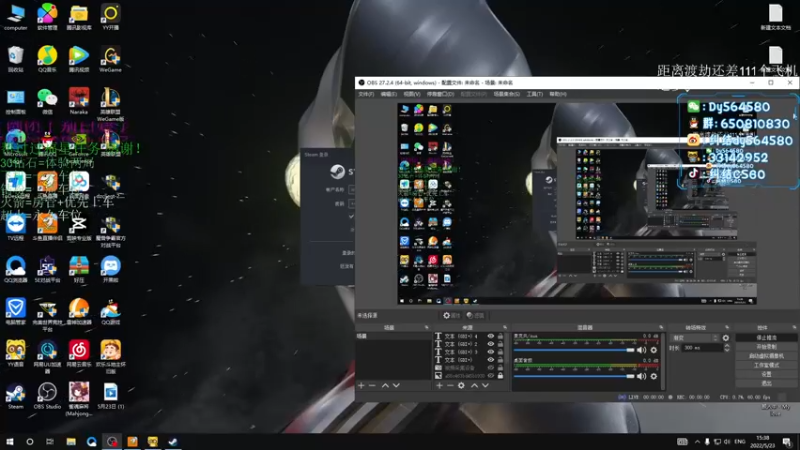800x450 pixels.
Task: Toggle visibility of text source 2
Action: click(x=491, y=344)
